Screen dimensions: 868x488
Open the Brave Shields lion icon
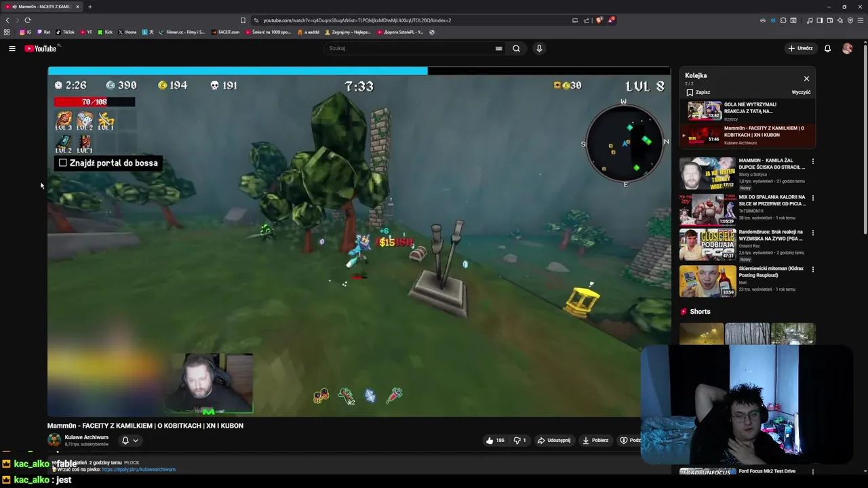point(599,20)
